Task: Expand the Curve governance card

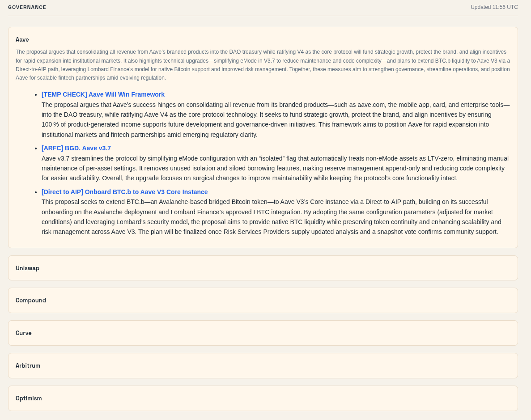Action: pyautogui.click(x=263, y=333)
